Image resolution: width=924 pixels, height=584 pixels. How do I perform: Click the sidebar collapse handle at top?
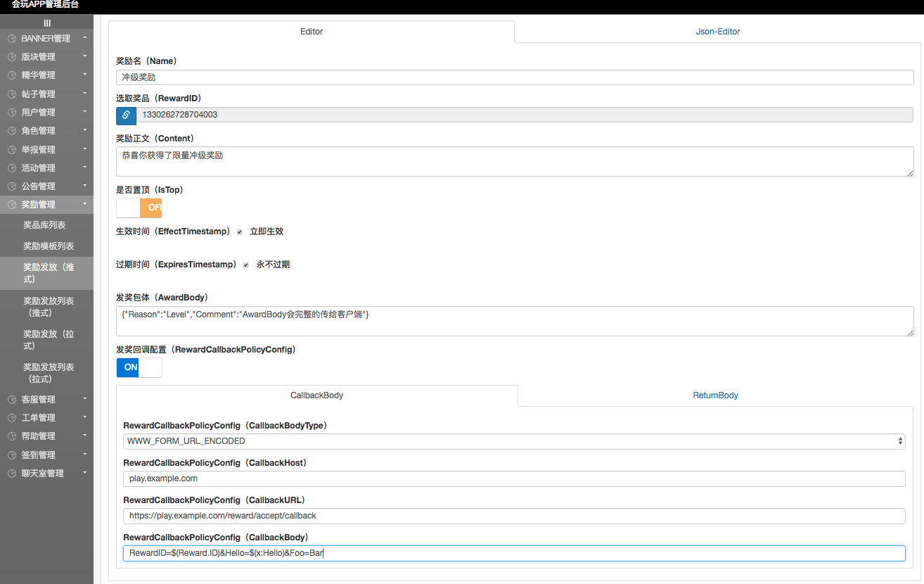pos(47,23)
